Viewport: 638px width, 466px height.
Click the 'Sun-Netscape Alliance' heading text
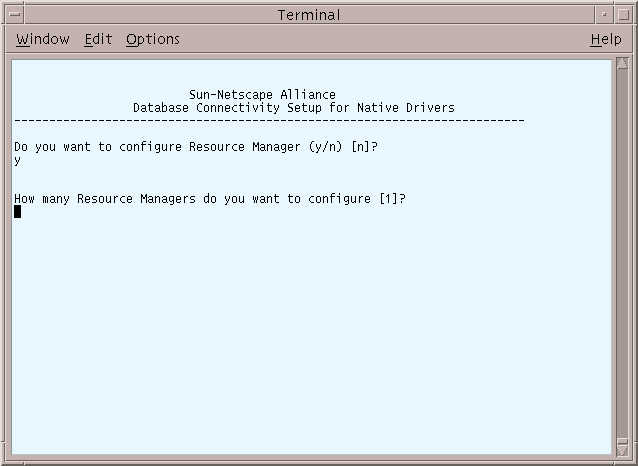pyautogui.click(x=262, y=95)
